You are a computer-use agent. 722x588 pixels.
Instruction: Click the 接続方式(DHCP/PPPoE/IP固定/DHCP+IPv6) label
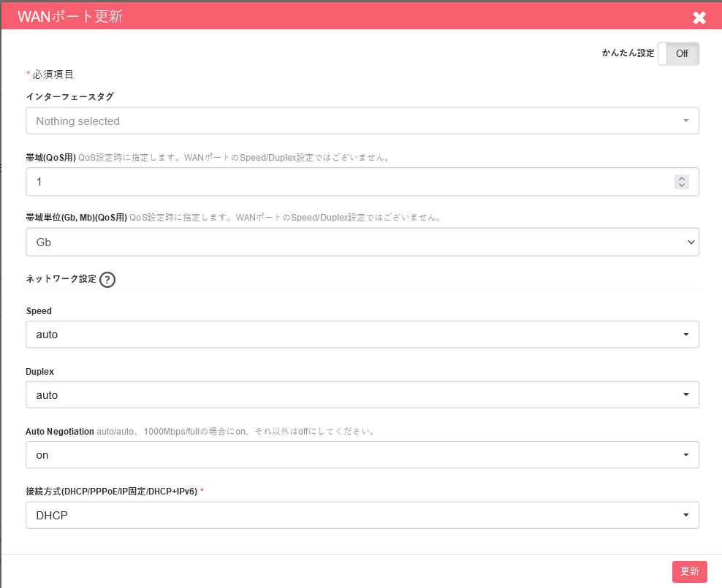tap(111, 492)
